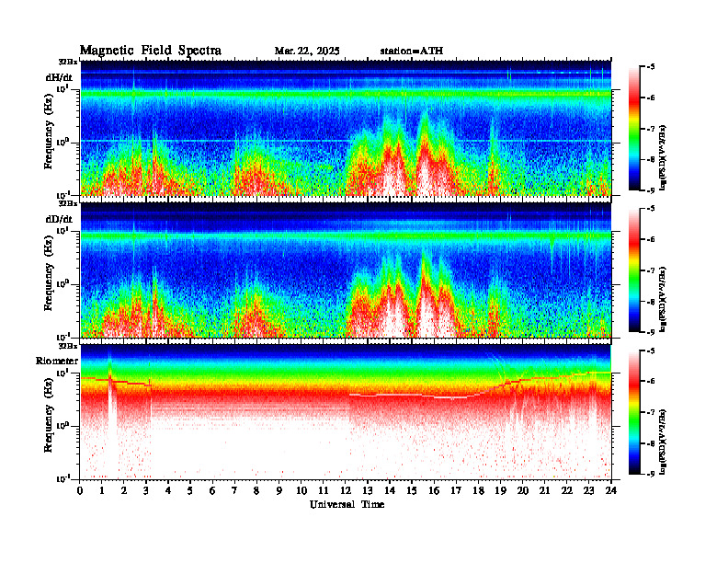Image resolution: width=728 pixels, height=563 pixels.
Task: Click the dD/dt panel color scale bar
Action: pos(634,270)
